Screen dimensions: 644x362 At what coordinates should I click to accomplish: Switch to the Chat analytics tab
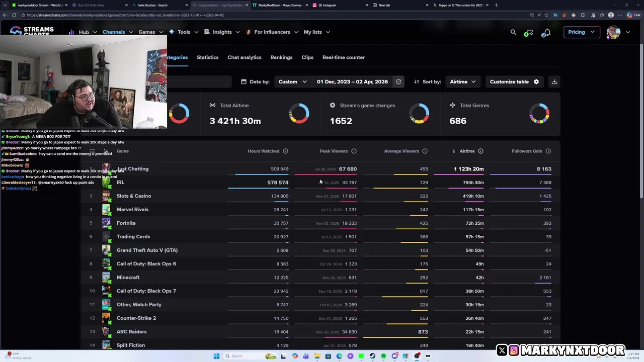(244, 57)
